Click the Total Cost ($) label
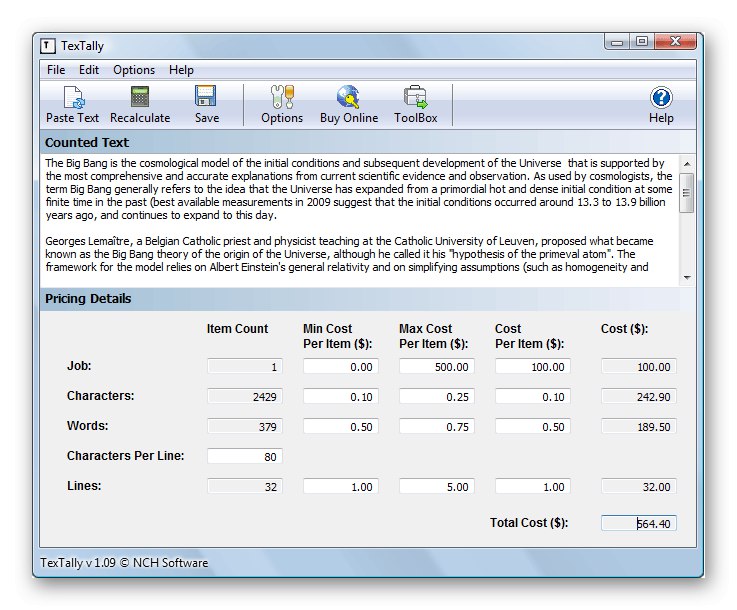The height and width of the screenshot is (610, 737). 529,523
